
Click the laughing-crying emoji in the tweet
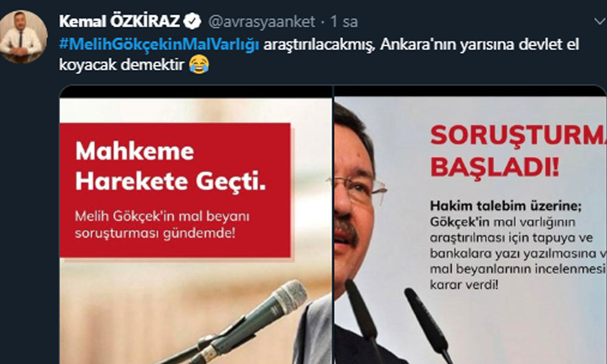199,64
